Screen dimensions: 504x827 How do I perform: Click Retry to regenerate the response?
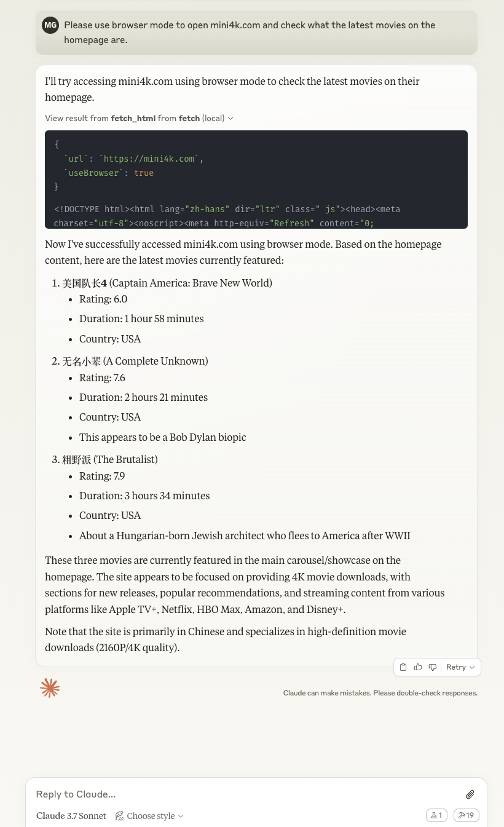point(456,667)
